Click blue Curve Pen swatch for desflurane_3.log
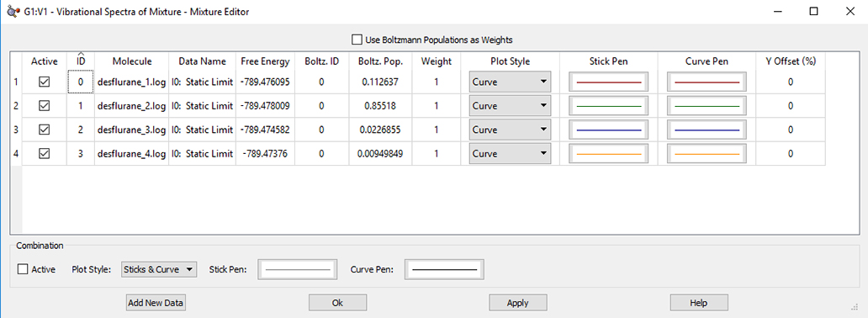868x318 pixels. point(707,130)
